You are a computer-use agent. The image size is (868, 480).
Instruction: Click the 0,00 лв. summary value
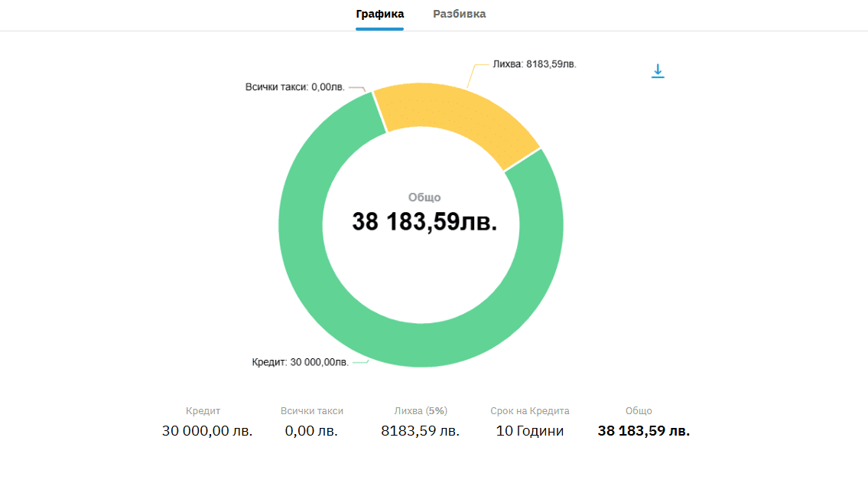click(311, 431)
